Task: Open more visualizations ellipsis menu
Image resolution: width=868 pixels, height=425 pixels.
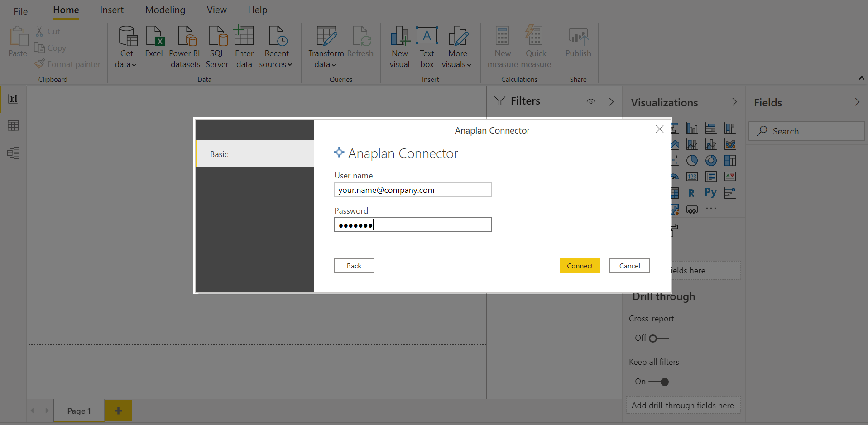Action: pos(711,209)
